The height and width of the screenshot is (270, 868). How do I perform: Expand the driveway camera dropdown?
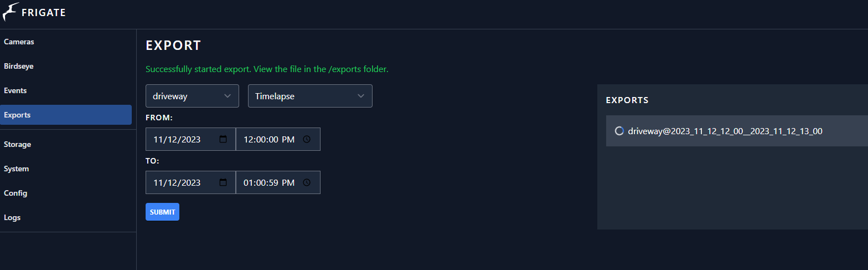192,96
